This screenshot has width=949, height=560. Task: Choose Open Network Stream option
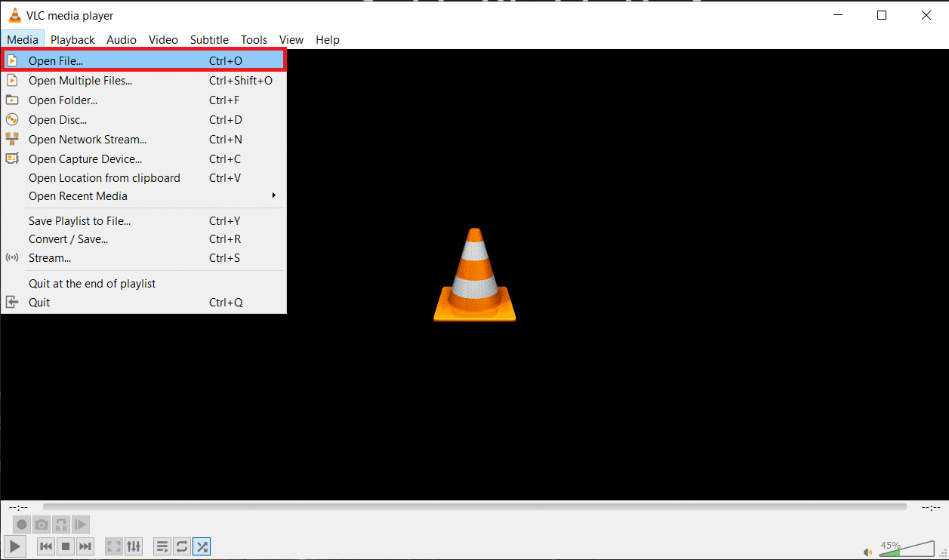click(143, 140)
